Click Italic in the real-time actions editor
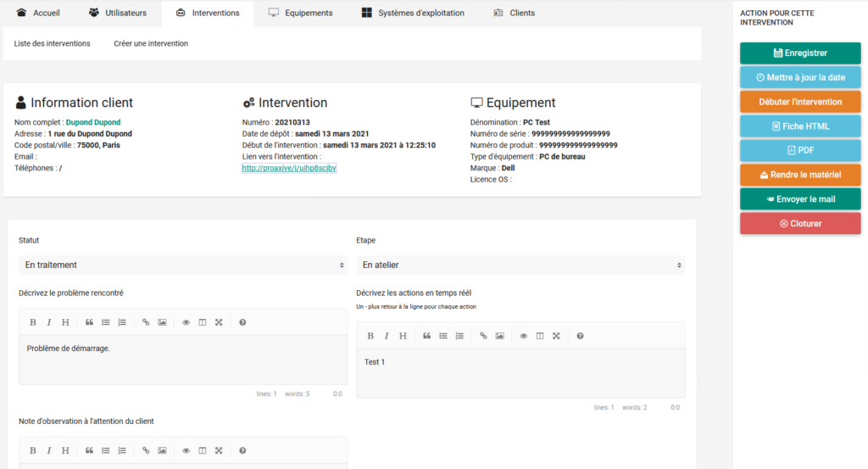This screenshot has width=868, height=469. tap(387, 336)
